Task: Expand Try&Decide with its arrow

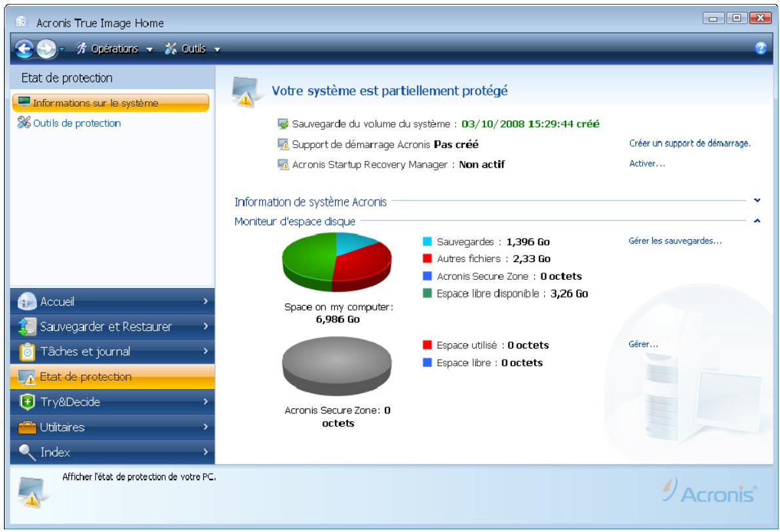Action: 205,401
